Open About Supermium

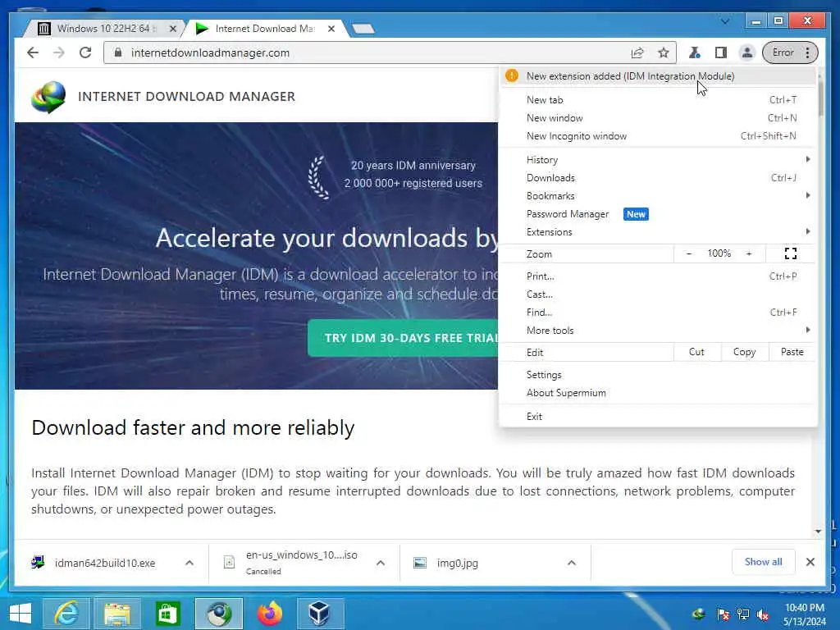click(657, 393)
